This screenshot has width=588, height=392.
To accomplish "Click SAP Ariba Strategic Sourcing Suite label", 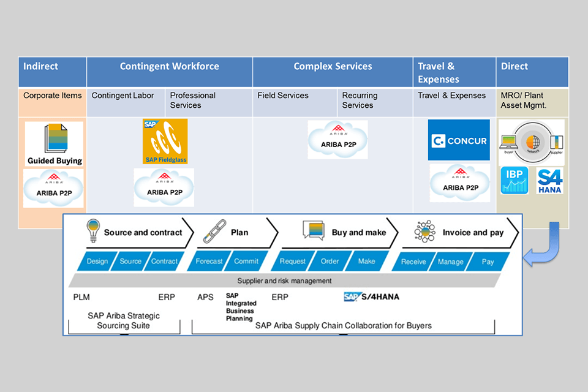I will tap(124, 321).
